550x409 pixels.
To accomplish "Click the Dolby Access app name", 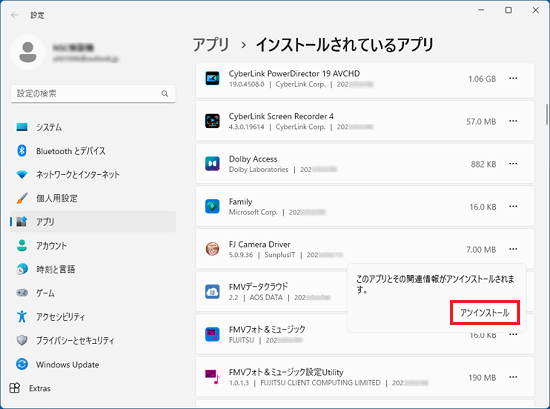I will coord(253,159).
